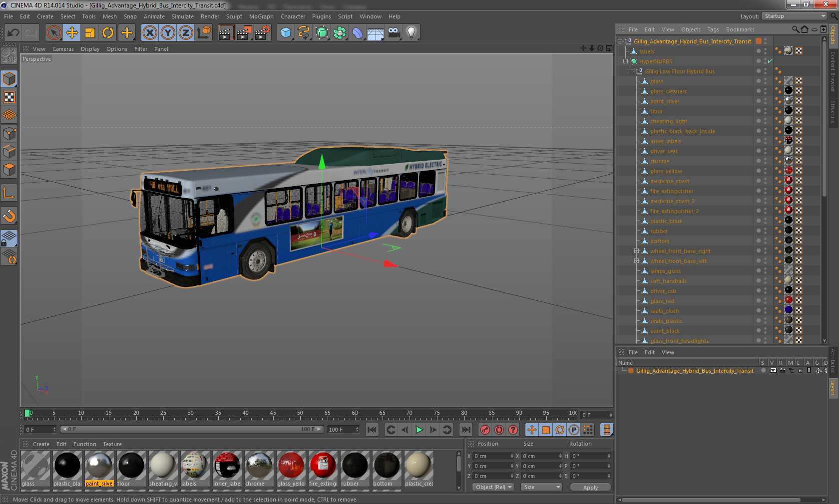Add a Cube primitive object
The image size is (839, 504).
coord(286,33)
